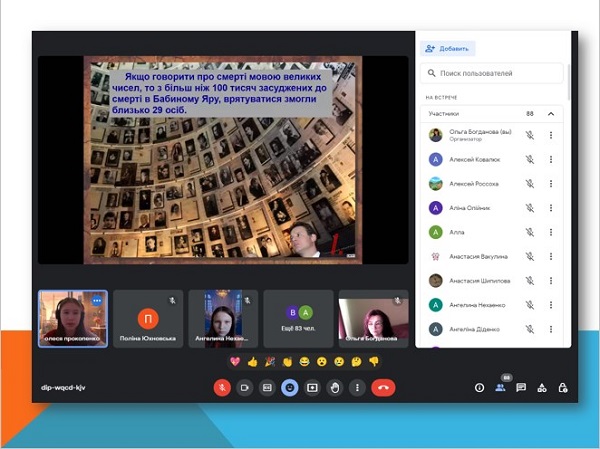
Task: Toggle the muted microphone button
Action: (x=222, y=388)
